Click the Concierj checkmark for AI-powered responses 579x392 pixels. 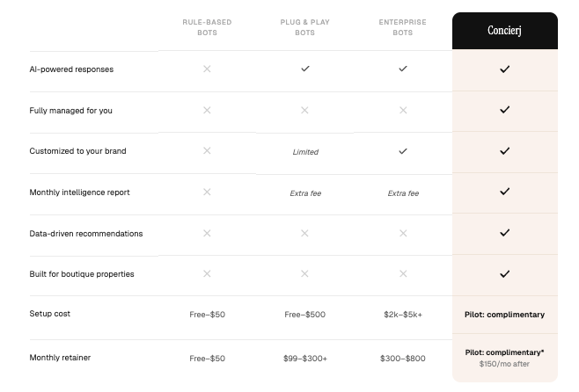tap(504, 69)
